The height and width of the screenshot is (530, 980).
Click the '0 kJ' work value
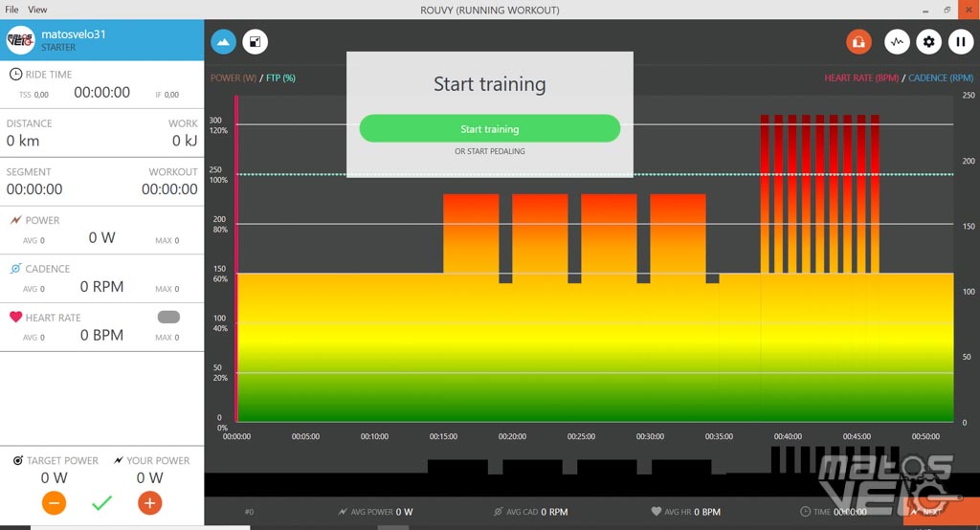pos(185,141)
